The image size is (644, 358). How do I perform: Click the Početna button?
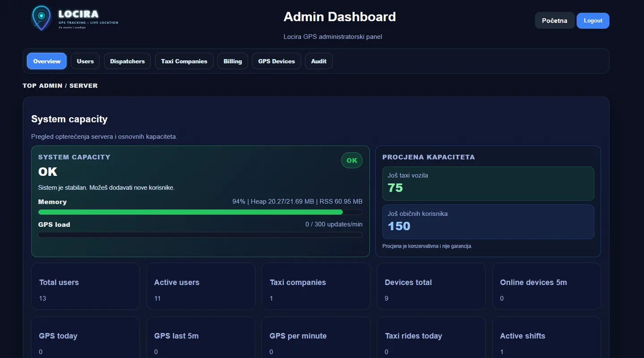tap(555, 21)
